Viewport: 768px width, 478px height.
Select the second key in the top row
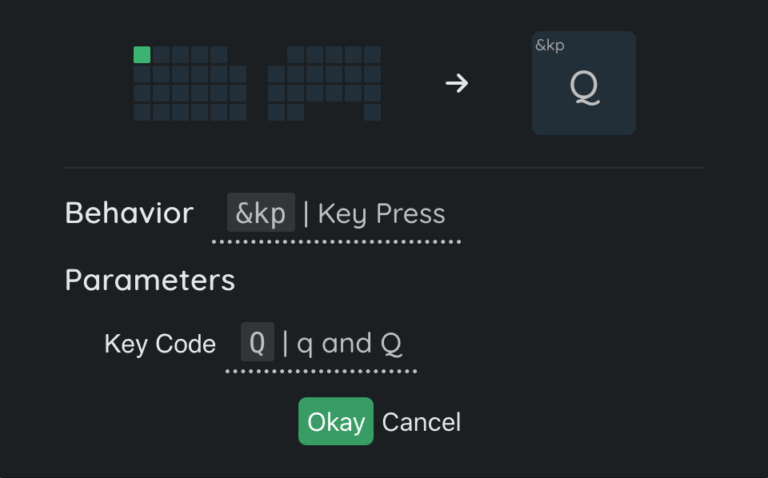click(x=161, y=55)
